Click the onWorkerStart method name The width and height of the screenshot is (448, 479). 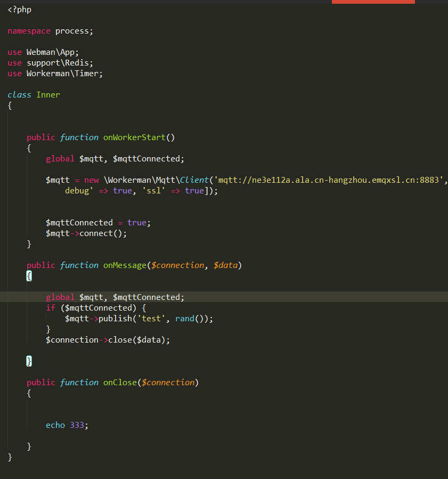pyautogui.click(x=134, y=137)
